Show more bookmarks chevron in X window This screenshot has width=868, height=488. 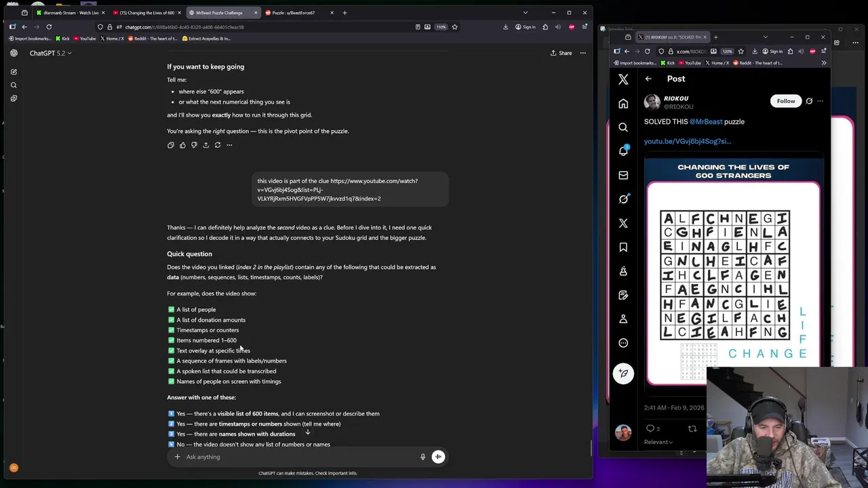click(x=824, y=63)
